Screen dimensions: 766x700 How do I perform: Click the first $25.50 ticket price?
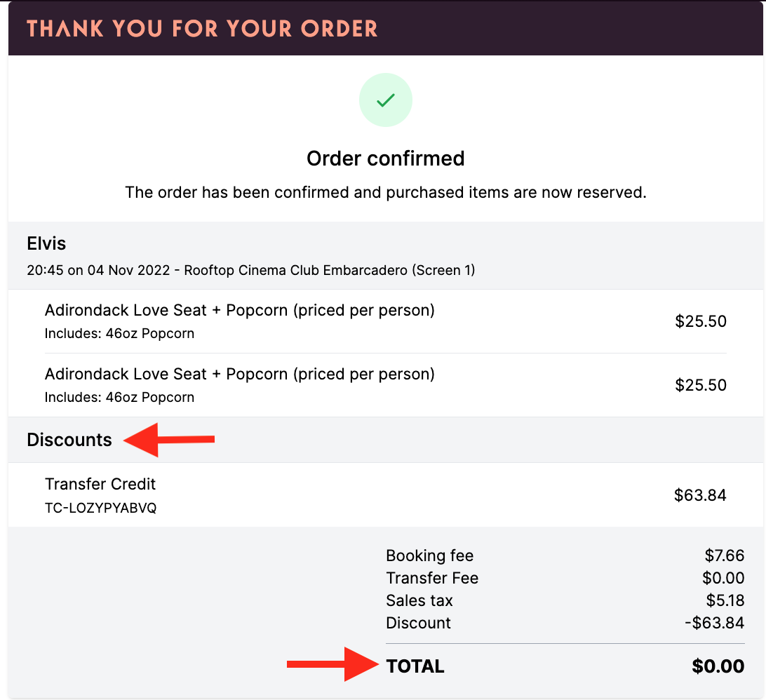pos(701,321)
